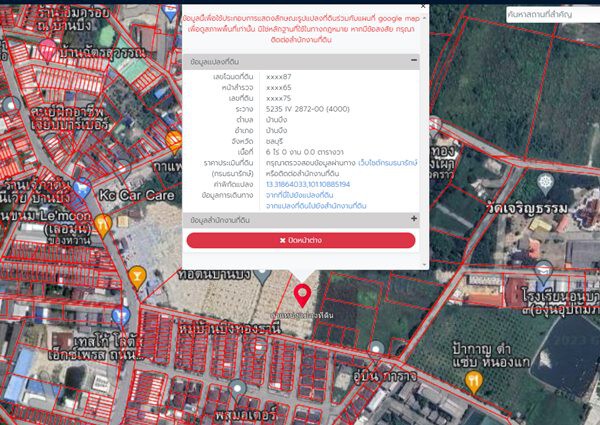The height and width of the screenshot is (425, 600).
Task: Open the orange restaurant pin for ป้ากาญ ตำ แซ่บ
Action: coord(474,382)
